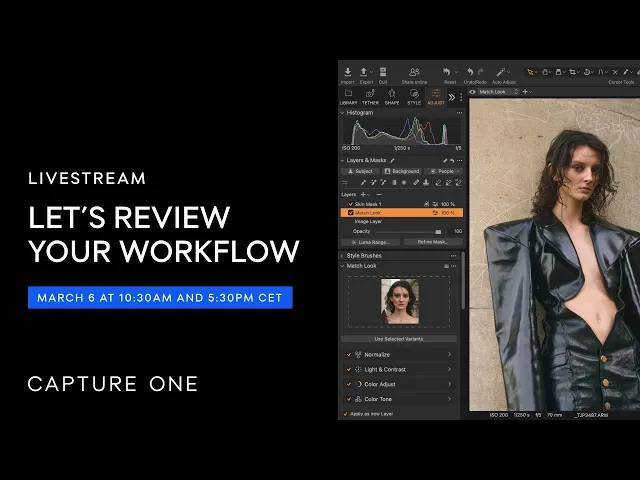Click the Refine Mask button
This screenshot has width=640, height=480.
click(433, 242)
